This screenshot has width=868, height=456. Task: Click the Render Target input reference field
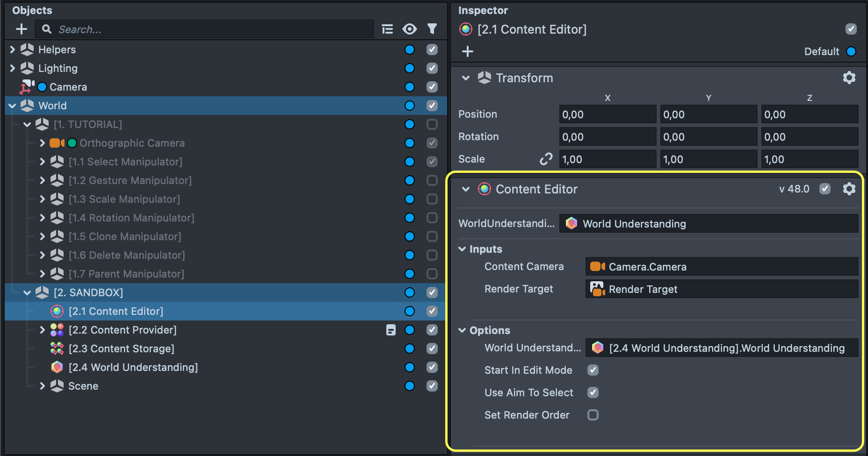coord(721,289)
